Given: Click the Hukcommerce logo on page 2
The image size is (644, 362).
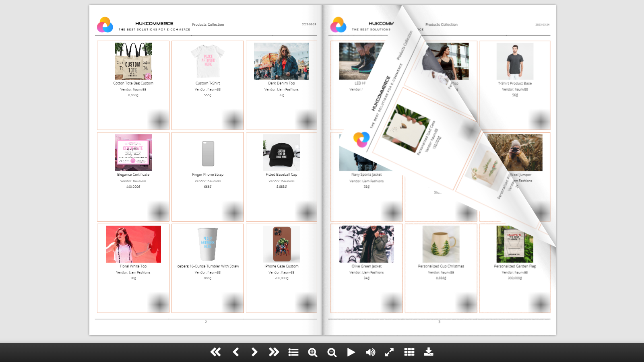Looking at the screenshot, I should point(105,25).
